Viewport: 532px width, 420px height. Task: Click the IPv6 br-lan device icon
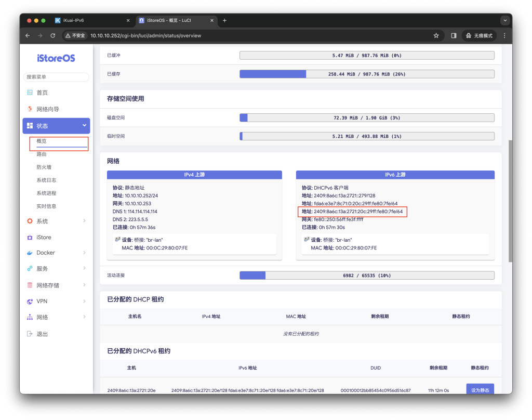pos(307,240)
